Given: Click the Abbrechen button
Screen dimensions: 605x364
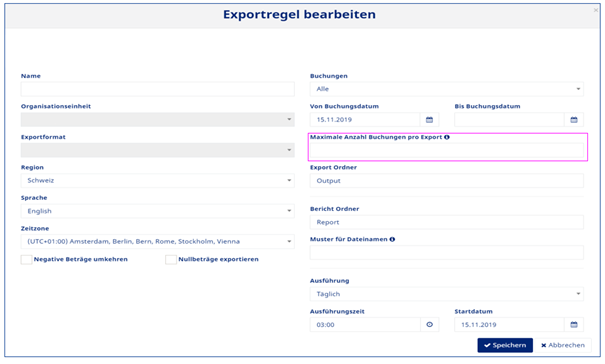Looking at the screenshot, I should point(563,345).
